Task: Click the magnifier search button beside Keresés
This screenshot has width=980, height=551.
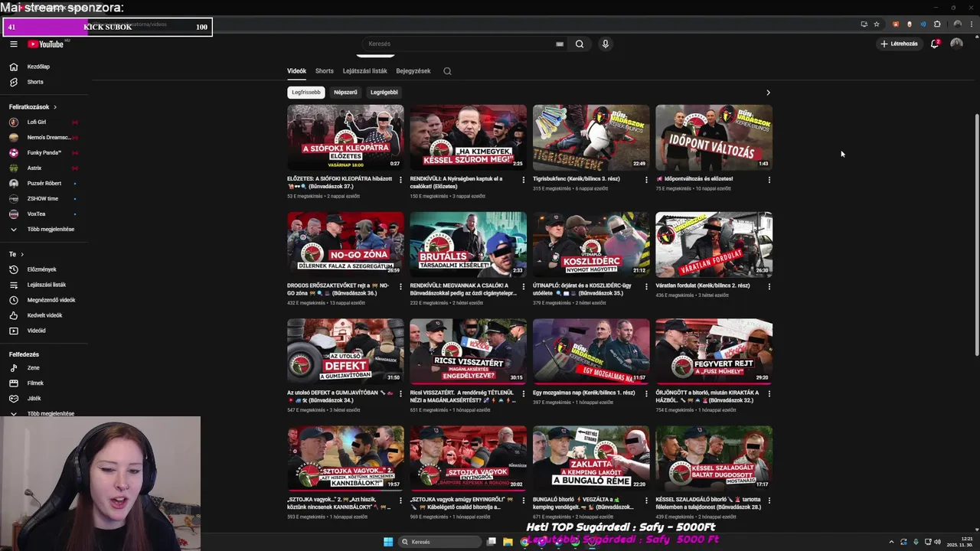Action: (x=580, y=44)
